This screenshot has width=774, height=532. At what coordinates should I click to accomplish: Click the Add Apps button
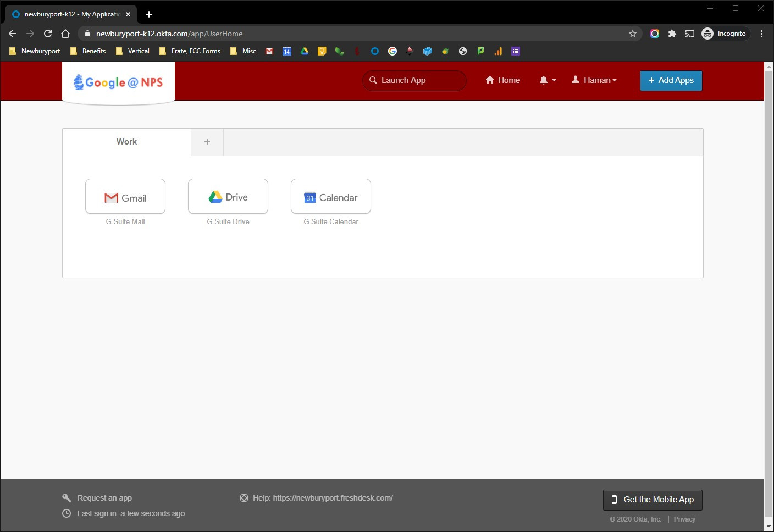click(x=671, y=80)
